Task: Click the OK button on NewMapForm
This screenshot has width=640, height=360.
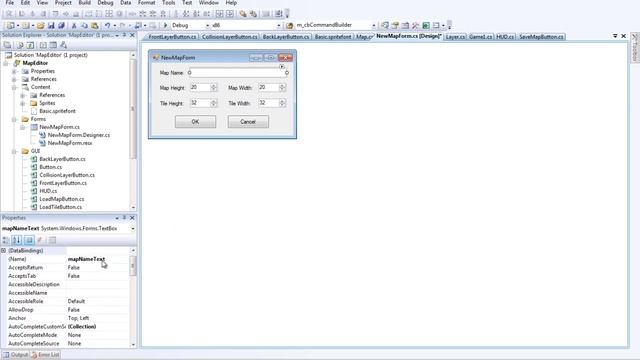Action: (196, 122)
